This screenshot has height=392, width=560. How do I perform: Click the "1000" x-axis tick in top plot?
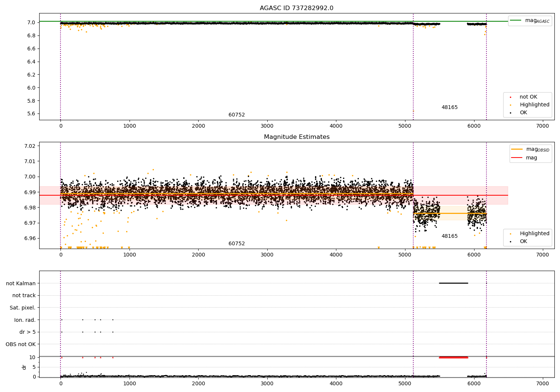click(130, 126)
